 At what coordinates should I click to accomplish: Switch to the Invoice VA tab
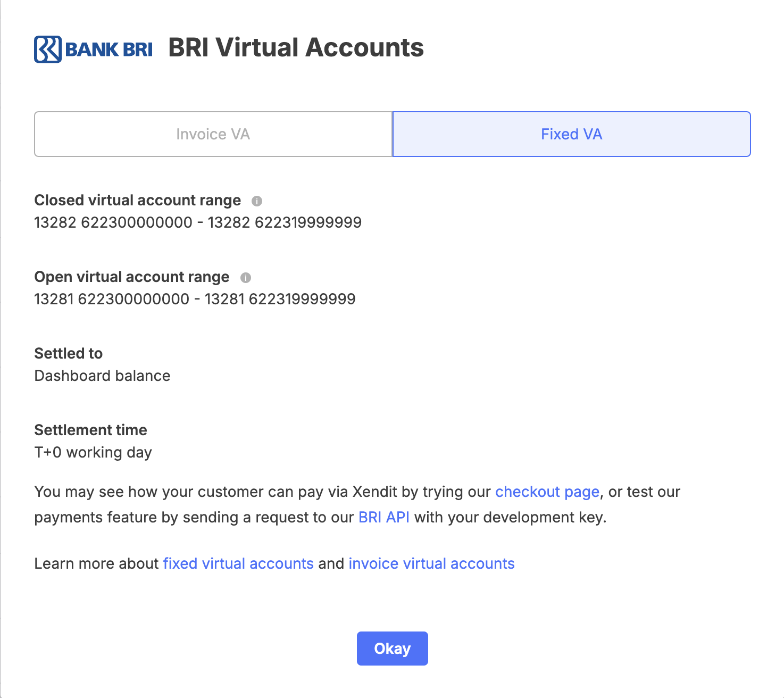[213, 134]
